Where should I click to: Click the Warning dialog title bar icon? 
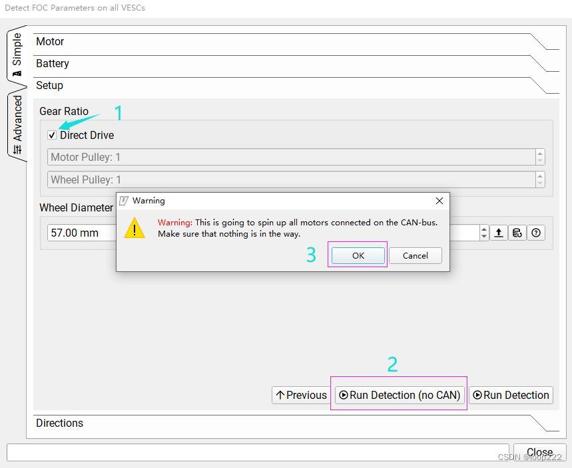pos(124,201)
